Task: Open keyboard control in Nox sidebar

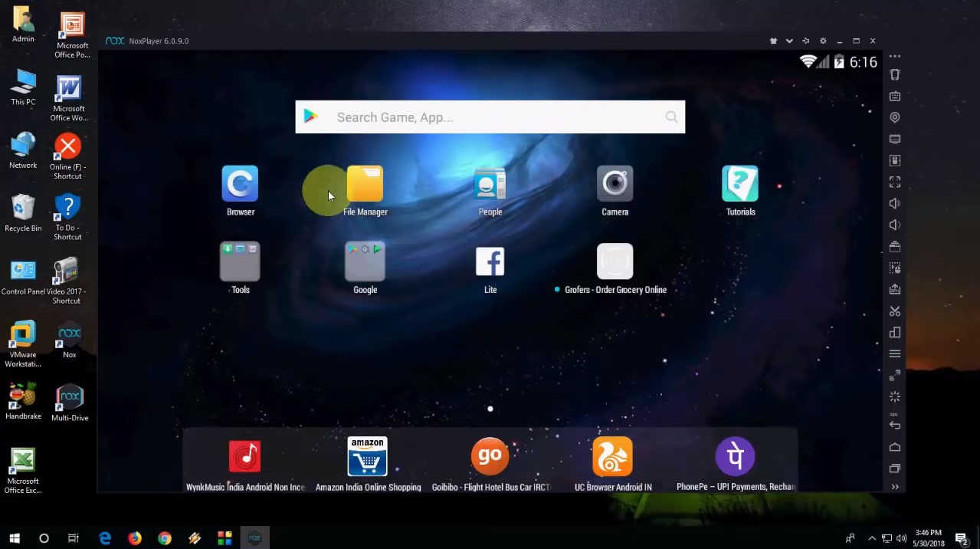Action: click(x=894, y=96)
